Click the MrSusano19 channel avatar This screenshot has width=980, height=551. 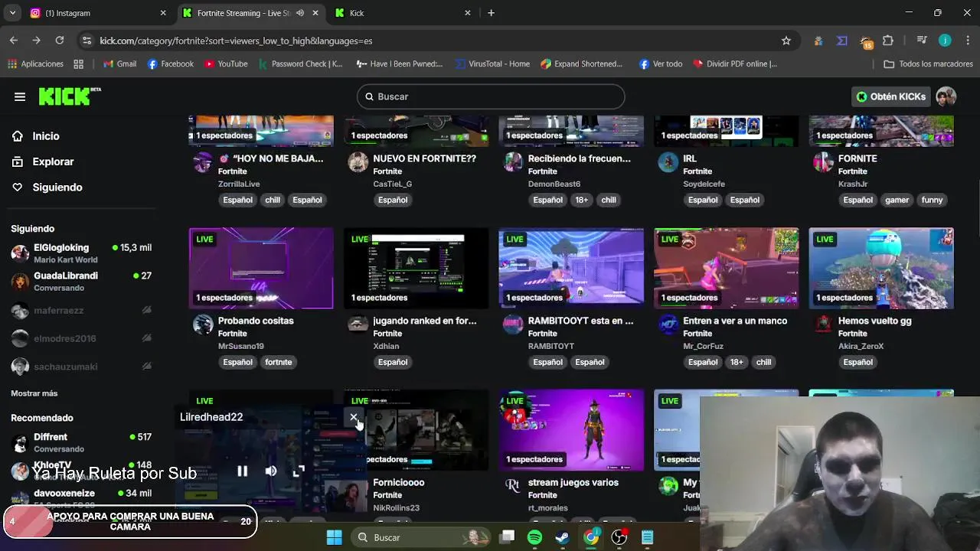(x=203, y=324)
